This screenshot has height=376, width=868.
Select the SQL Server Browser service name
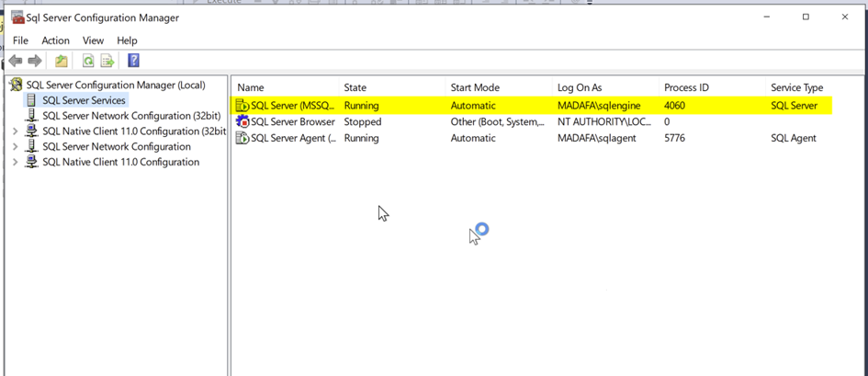[x=293, y=122]
